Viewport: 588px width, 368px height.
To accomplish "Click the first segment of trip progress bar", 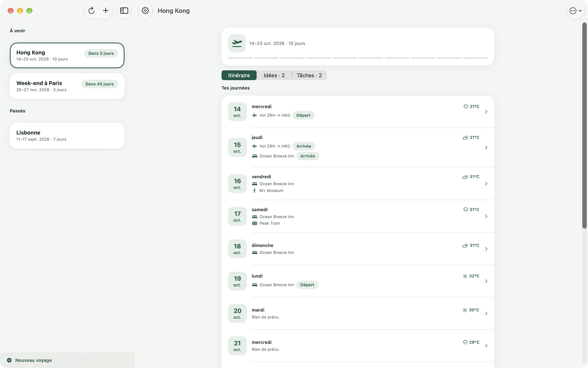I will (240, 58).
